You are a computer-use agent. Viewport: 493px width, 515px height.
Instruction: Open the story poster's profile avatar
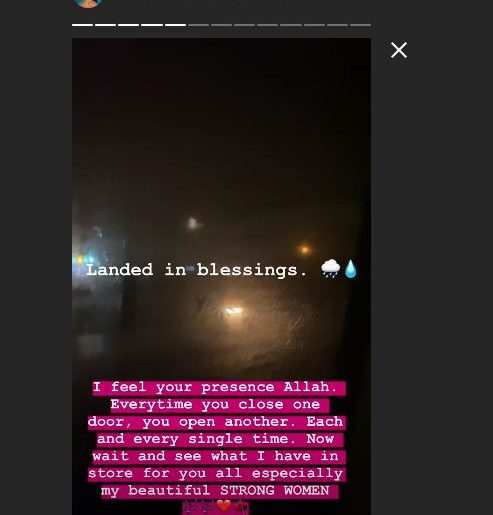tap(88, 3)
